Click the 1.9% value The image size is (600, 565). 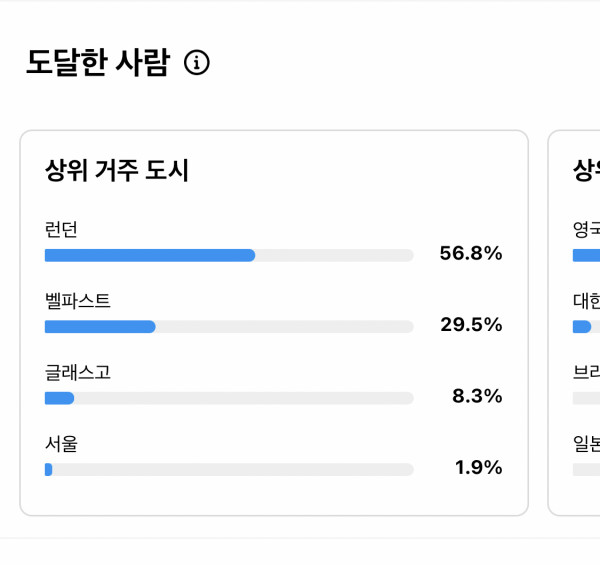(476, 468)
